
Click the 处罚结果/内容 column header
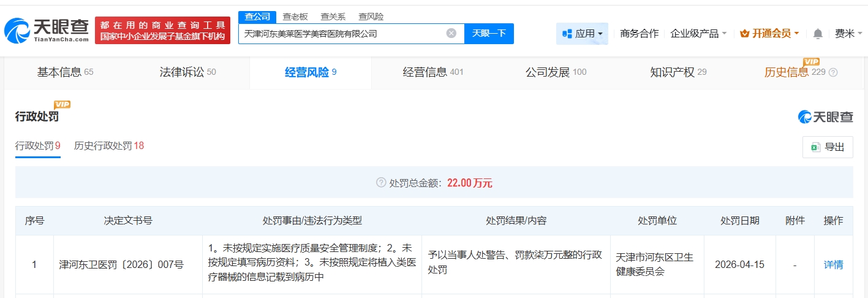click(x=516, y=221)
